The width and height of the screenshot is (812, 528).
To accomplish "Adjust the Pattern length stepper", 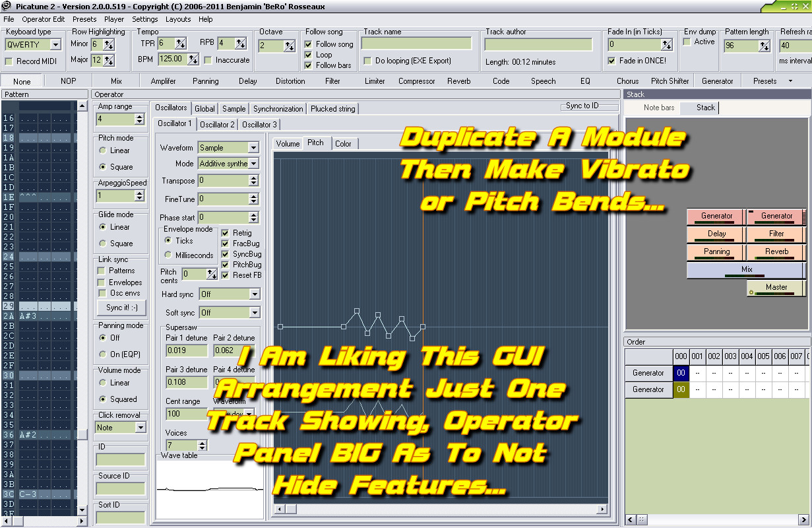I will [x=764, y=46].
